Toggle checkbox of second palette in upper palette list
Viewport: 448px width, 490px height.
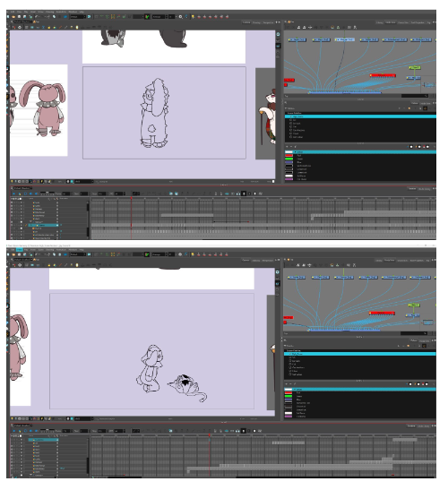290,120
